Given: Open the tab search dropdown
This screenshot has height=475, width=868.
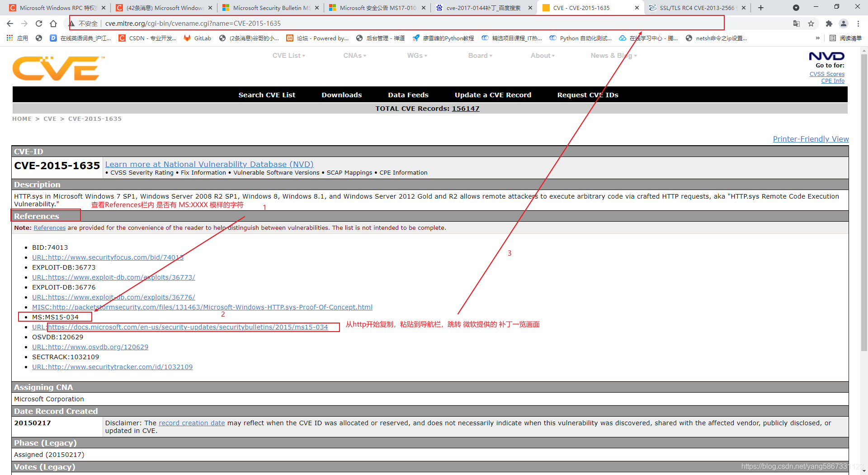Looking at the screenshot, I should (x=796, y=8).
